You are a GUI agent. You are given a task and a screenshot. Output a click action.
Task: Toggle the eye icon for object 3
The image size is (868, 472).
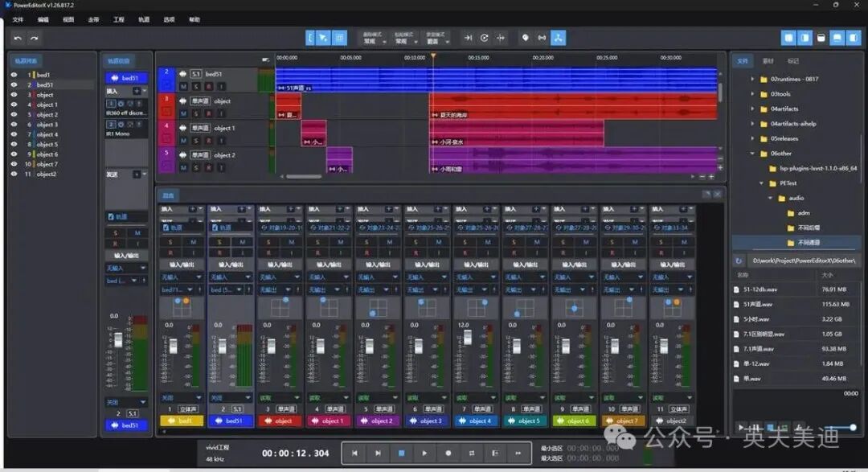[x=14, y=125]
